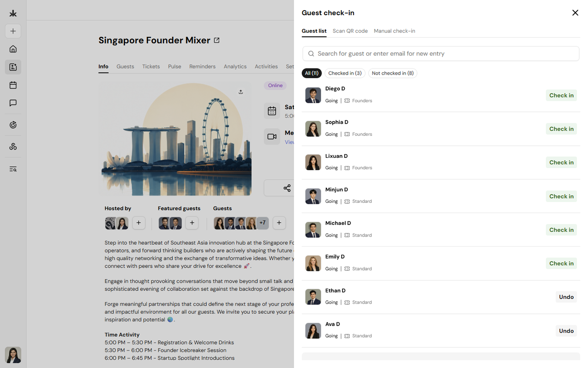Viewport: 588px width, 368px height.
Task: Click search magnifier icon in guest search
Action: coord(311,54)
